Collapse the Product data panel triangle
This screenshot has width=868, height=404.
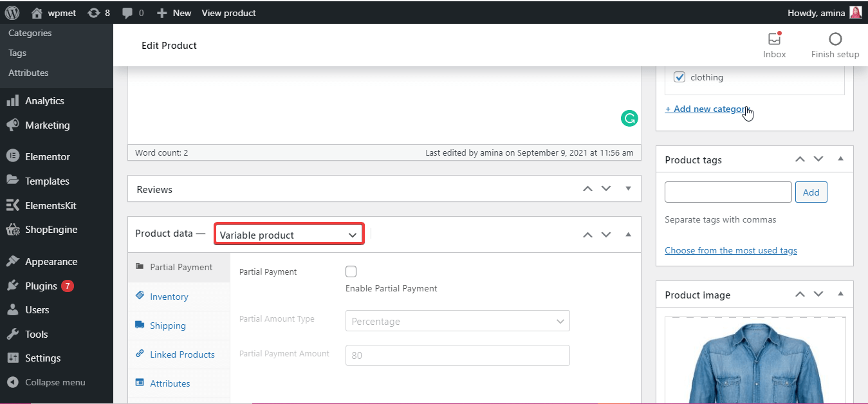point(628,234)
